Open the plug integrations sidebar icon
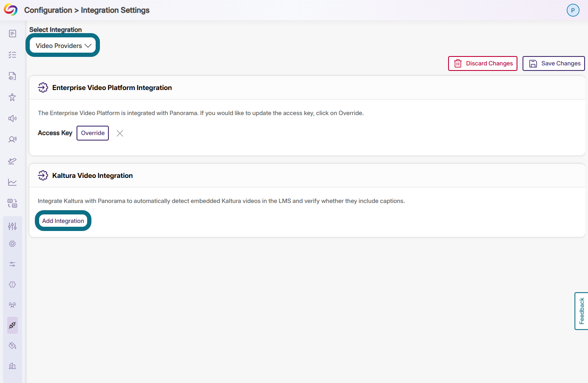Screen dimensions: 588x383 click(x=12, y=325)
